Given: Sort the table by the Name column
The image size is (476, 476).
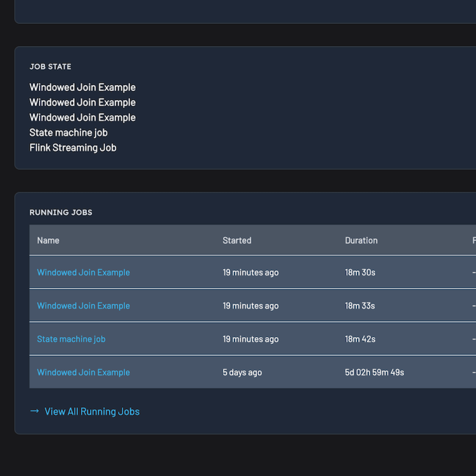Looking at the screenshot, I should point(48,240).
